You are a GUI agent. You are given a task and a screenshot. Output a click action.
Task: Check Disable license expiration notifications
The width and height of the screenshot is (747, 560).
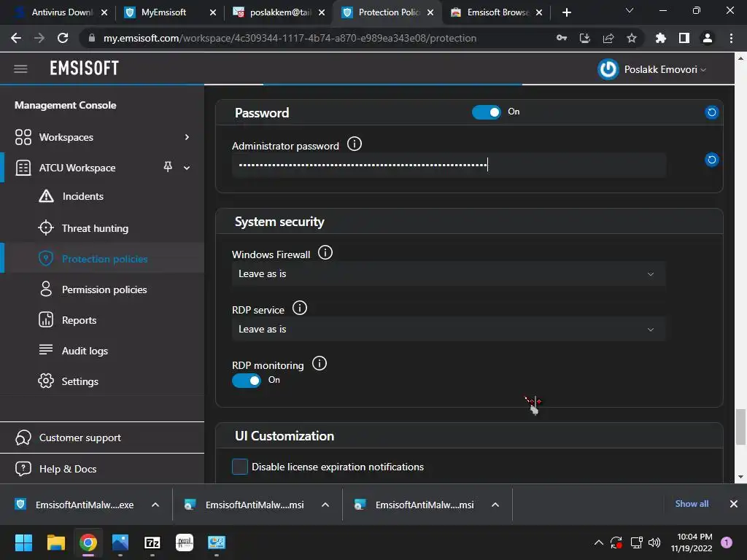coord(239,467)
